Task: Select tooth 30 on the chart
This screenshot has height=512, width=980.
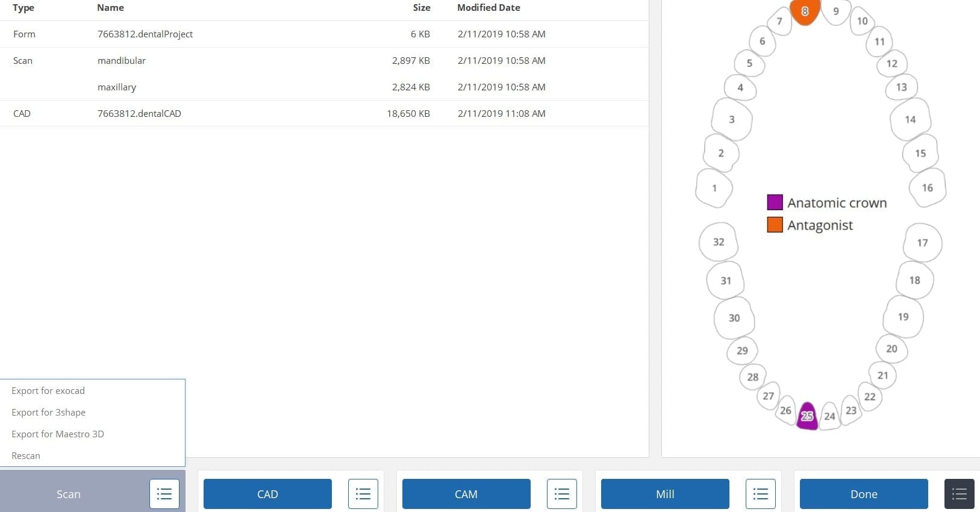Action: click(x=734, y=317)
